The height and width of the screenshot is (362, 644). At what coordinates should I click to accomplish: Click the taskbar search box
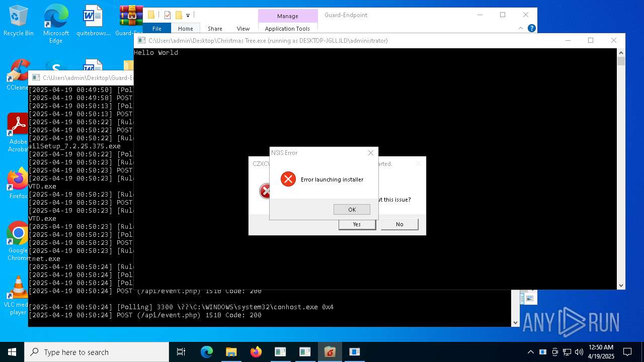(x=97, y=352)
